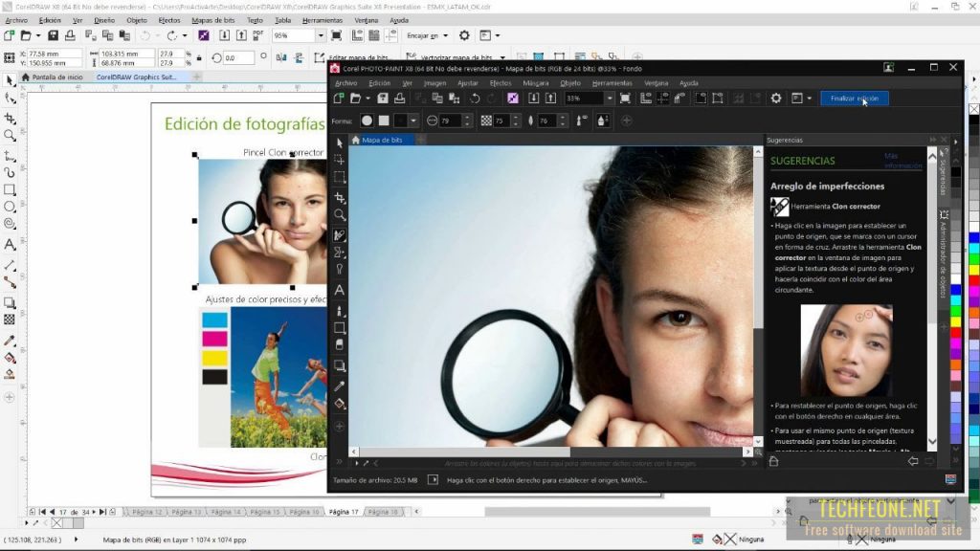Select the Clone brush tool in PHOTO-PAINT toolbox
This screenshot has width=980, height=551.
340,235
